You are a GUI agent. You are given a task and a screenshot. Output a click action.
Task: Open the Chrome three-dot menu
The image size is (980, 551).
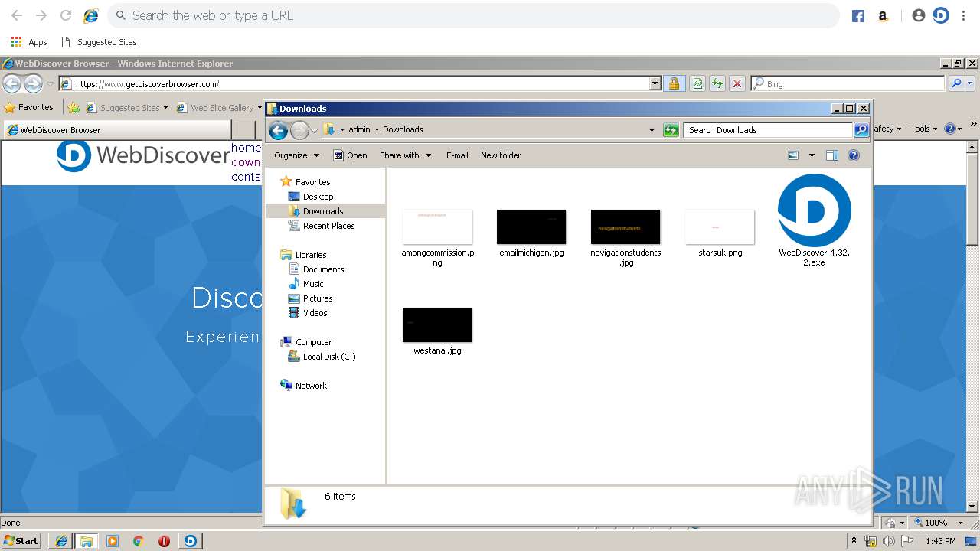coord(964,15)
